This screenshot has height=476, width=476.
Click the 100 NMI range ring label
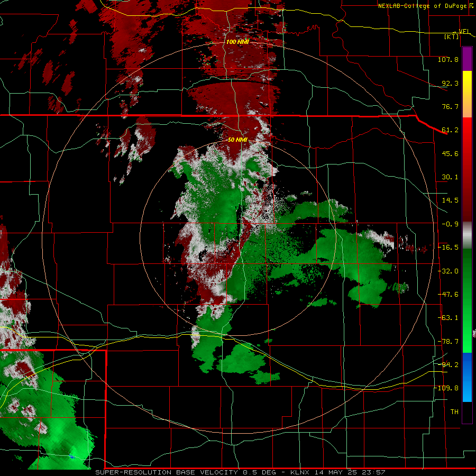pos(237,42)
